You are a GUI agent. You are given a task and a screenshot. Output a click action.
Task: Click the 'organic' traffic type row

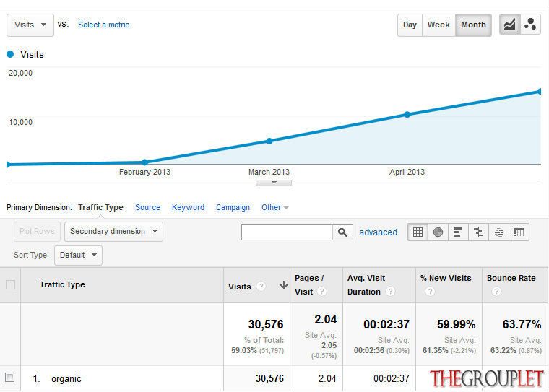click(66, 379)
